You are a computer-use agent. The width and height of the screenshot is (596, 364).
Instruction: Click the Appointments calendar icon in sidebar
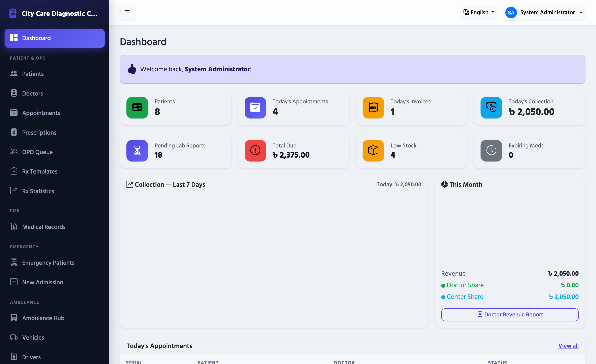pos(14,113)
